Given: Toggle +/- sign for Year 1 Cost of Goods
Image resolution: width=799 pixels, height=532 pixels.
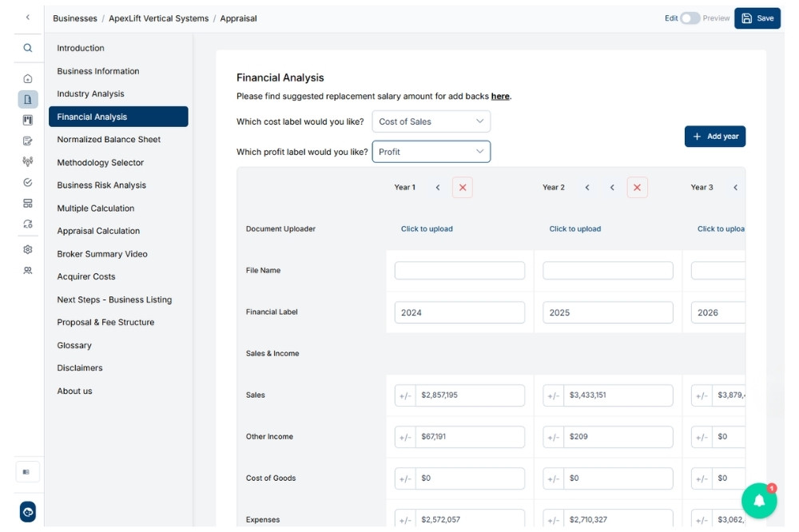Looking at the screenshot, I should pos(405,478).
